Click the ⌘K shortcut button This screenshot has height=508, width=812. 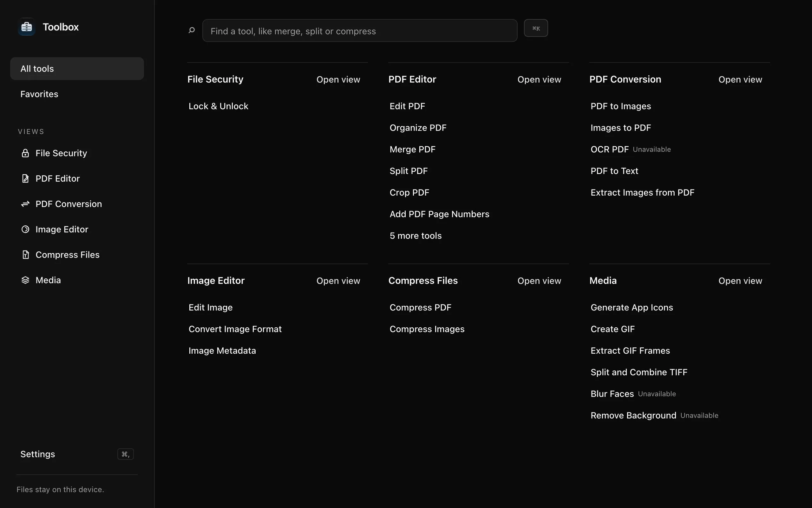tap(536, 28)
